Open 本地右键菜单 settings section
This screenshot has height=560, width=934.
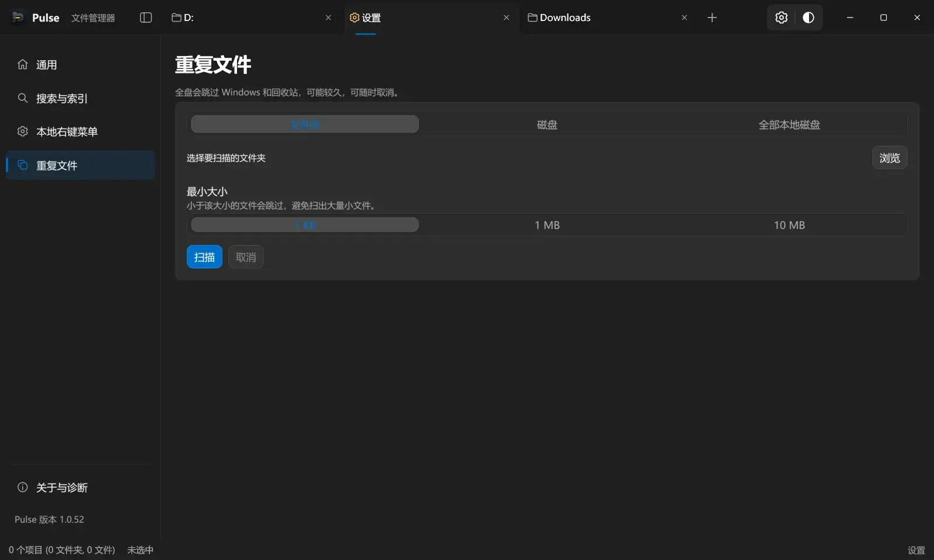(x=81, y=131)
